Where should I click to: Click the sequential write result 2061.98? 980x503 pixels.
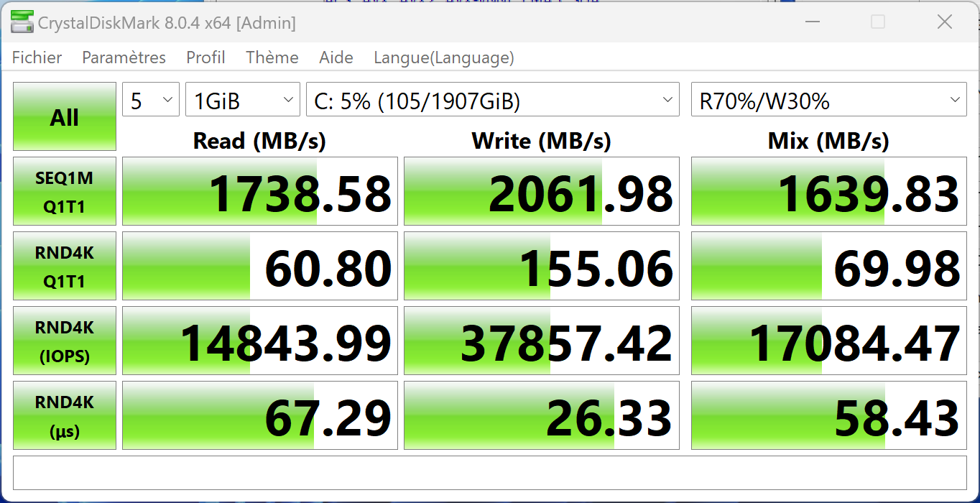542,191
